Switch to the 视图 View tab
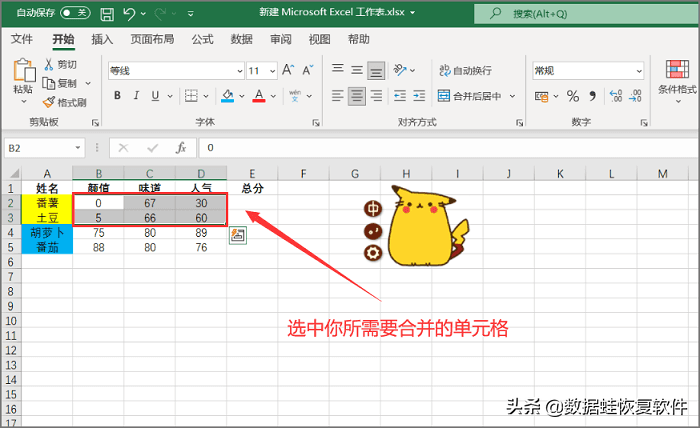Image resolution: width=700 pixels, height=428 pixels. click(320, 39)
